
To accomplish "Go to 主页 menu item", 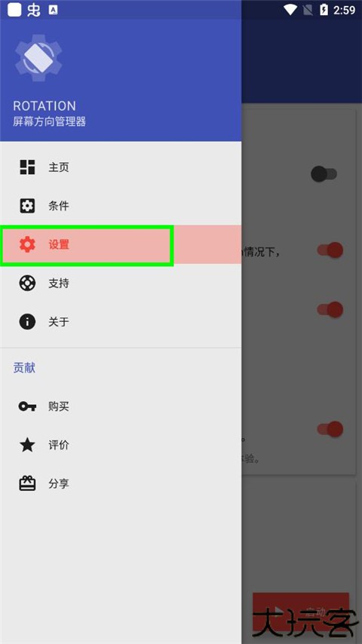I will tap(121, 167).
